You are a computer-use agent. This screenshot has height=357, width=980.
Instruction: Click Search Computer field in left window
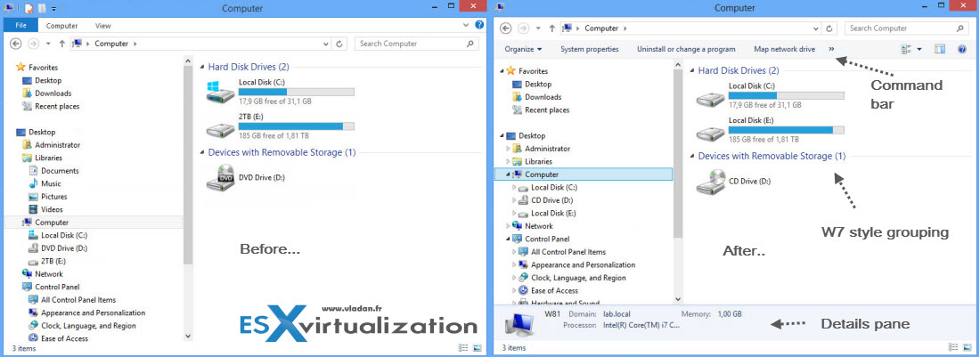coord(417,44)
